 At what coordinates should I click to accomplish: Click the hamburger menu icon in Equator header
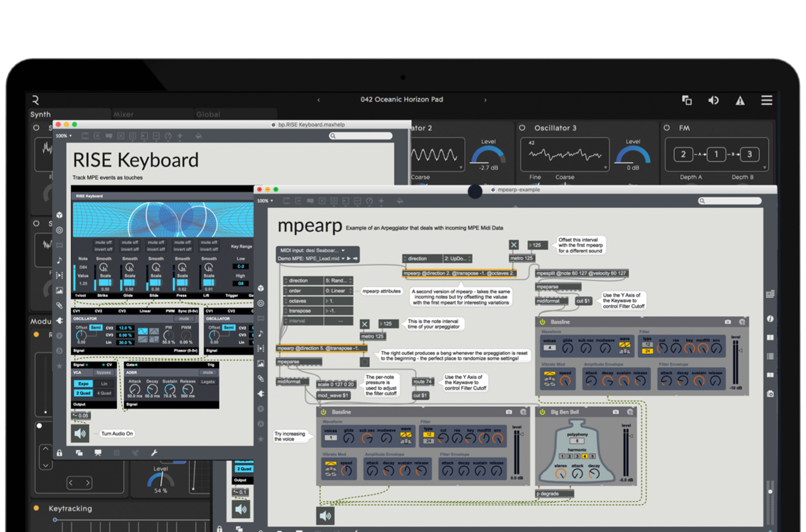pyautogui.click(x=766, y=100)
